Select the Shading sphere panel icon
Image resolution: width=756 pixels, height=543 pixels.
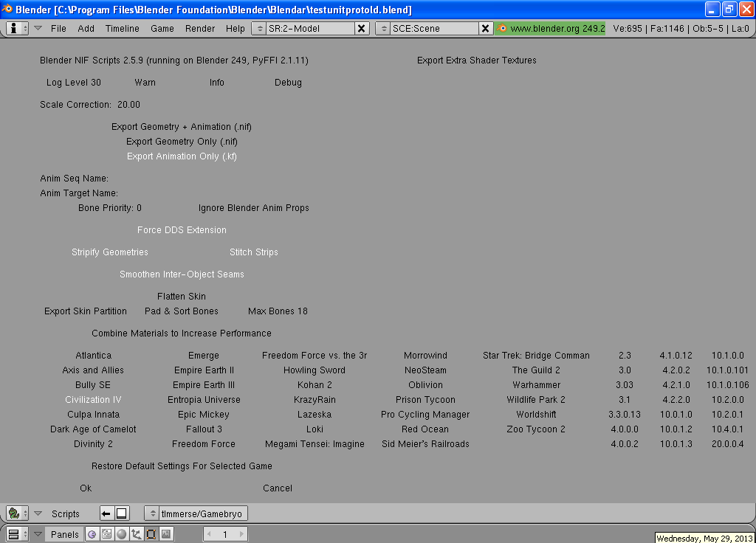pyautogui.click(x=122, y=534)
